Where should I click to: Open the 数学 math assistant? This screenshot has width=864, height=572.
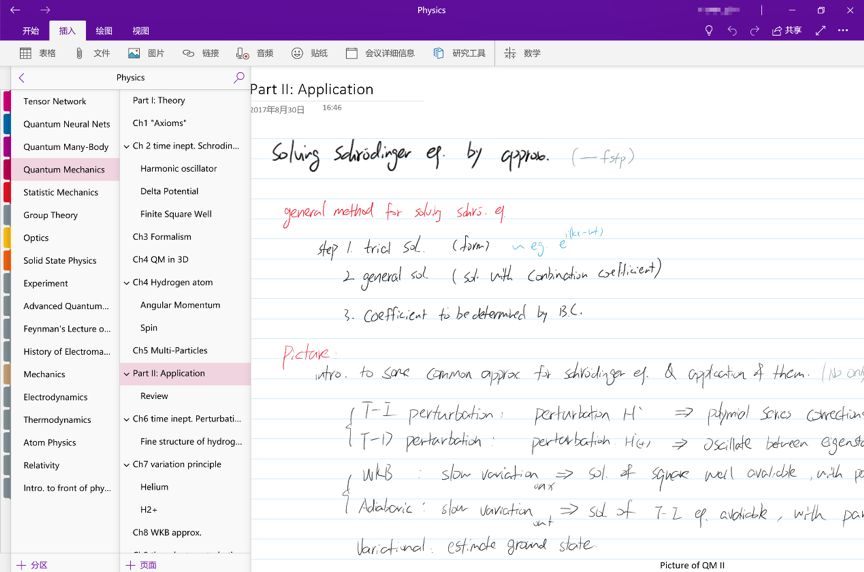(511, 53)
